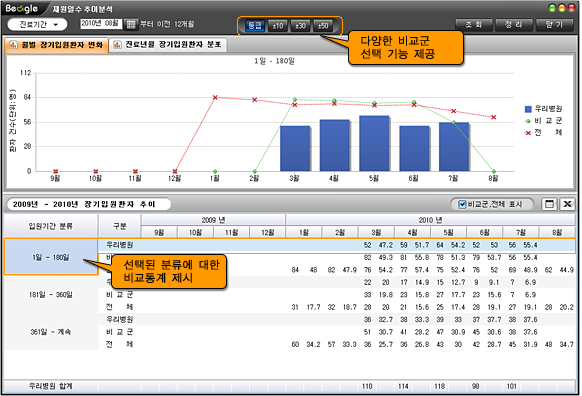582x396 pixels.
Task: Open the 진료기간 dropdown
Action: click(37, 24)
